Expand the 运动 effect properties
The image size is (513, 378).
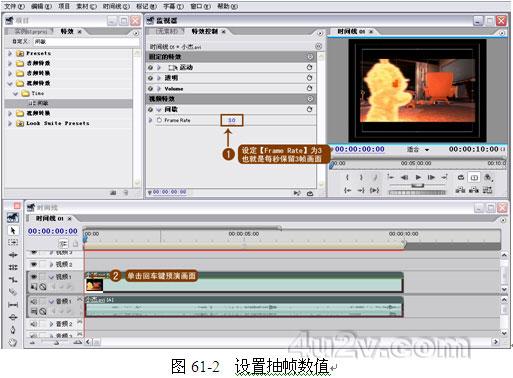coord(159,67)
